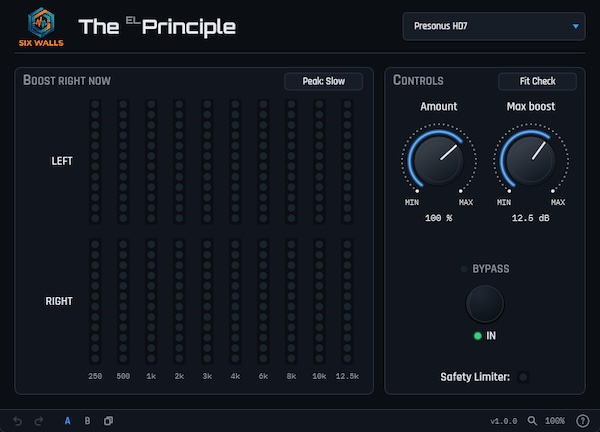This screenshot has width=600, height=432.
Task: Click the 10k frequency band label
Action: pos(319,376)
